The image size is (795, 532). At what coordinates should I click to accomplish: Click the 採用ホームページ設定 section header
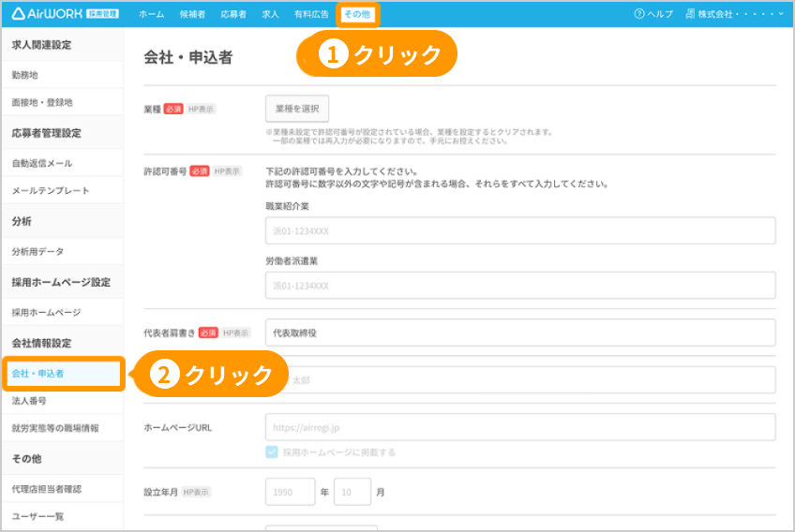pos(61,282)
